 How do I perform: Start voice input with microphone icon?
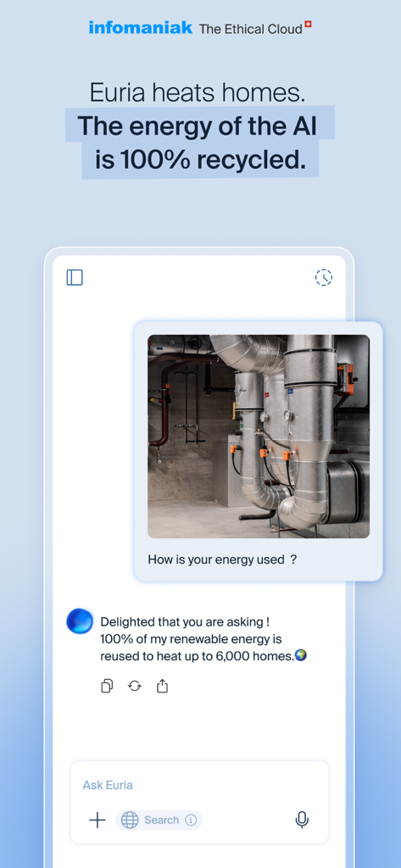302,820
